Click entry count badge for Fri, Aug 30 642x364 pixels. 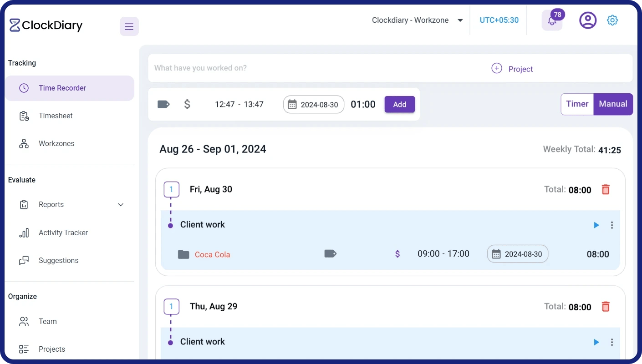pyautogui.click(x=171, y=189)
